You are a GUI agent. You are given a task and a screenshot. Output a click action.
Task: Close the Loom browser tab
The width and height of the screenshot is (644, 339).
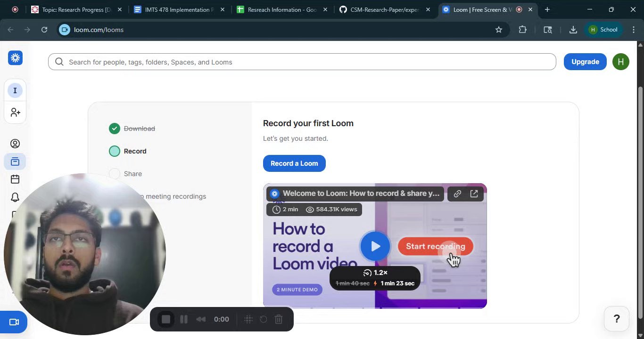coord(530,9)
